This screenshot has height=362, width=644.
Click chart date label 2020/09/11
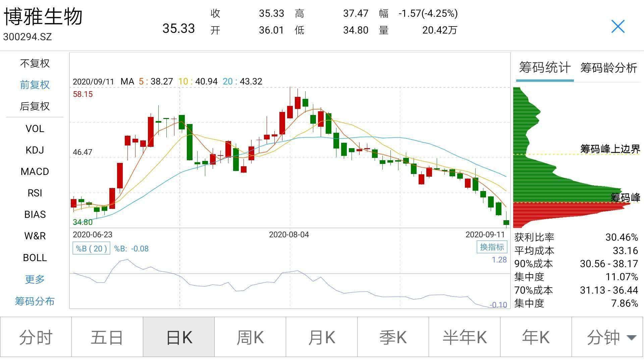tap(93, 81)
